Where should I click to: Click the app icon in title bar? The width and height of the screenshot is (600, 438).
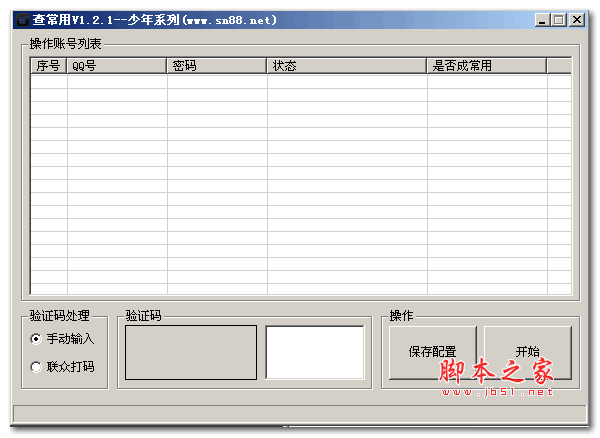click(x=23, y=20)
